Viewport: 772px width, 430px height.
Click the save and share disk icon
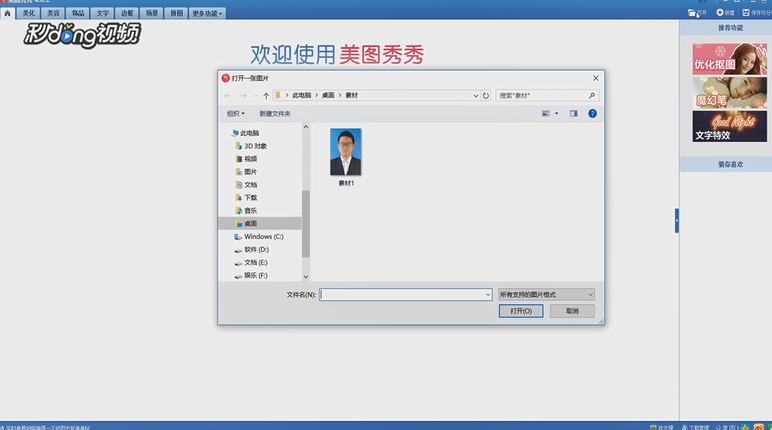[746, 13]
